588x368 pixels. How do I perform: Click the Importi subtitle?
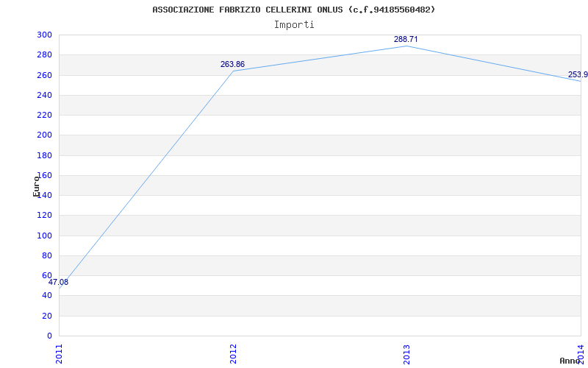pyautogui.click(x=294, y=25)
